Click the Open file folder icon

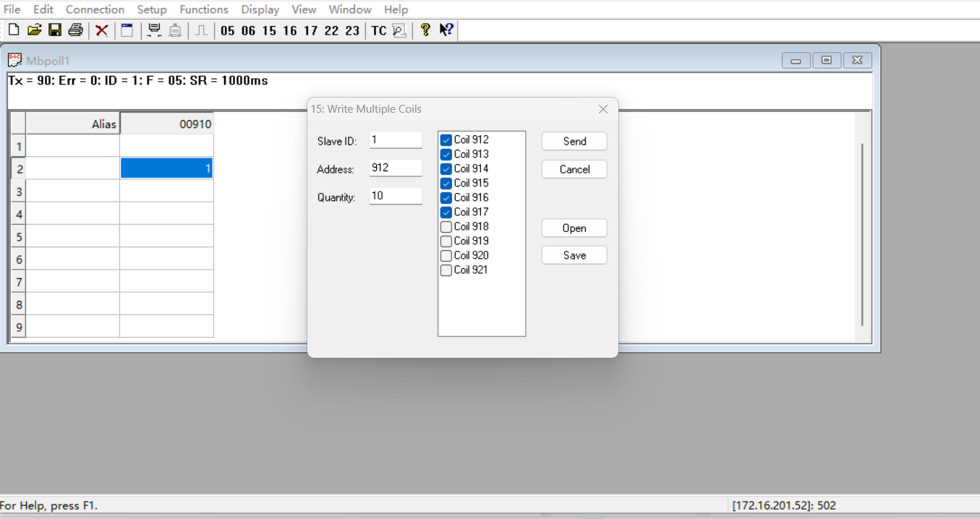coord(34,30)
